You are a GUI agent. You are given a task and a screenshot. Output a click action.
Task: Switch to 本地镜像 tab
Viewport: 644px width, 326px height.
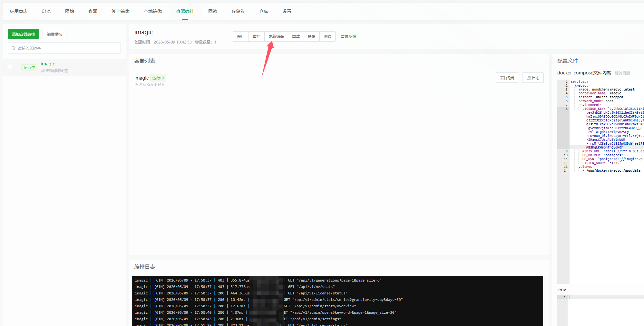(x=153, y=11)
